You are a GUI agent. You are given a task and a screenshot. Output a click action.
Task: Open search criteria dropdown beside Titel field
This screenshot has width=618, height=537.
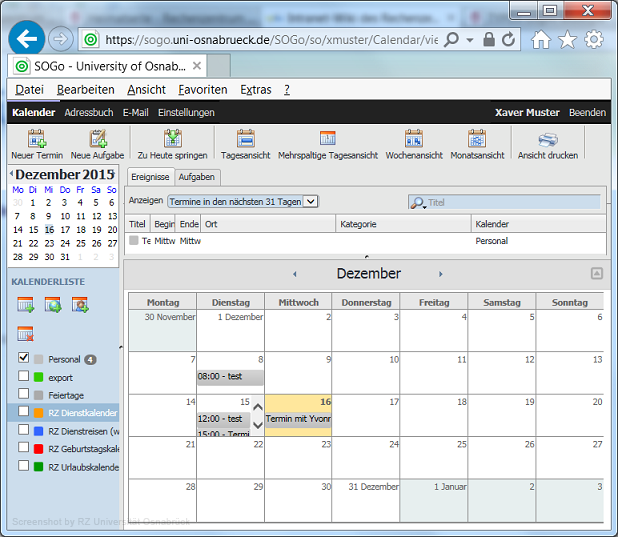[x=418, y=203]
